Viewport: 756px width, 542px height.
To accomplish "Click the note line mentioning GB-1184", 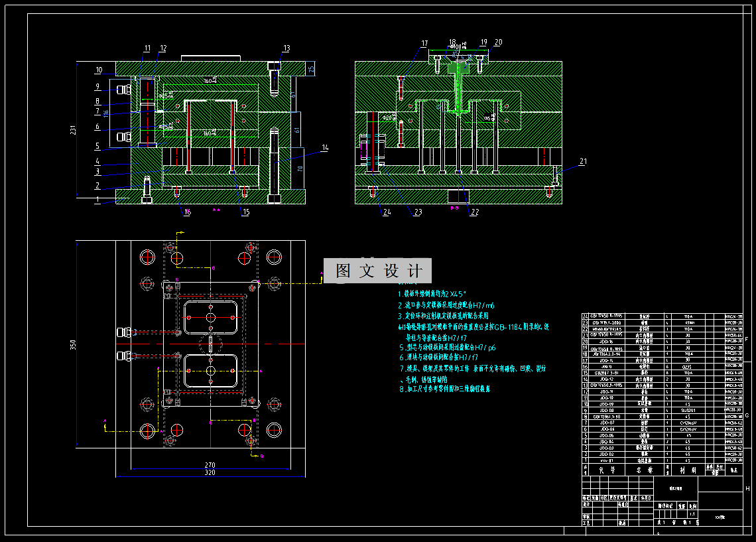I will click(x=473, y=327).
